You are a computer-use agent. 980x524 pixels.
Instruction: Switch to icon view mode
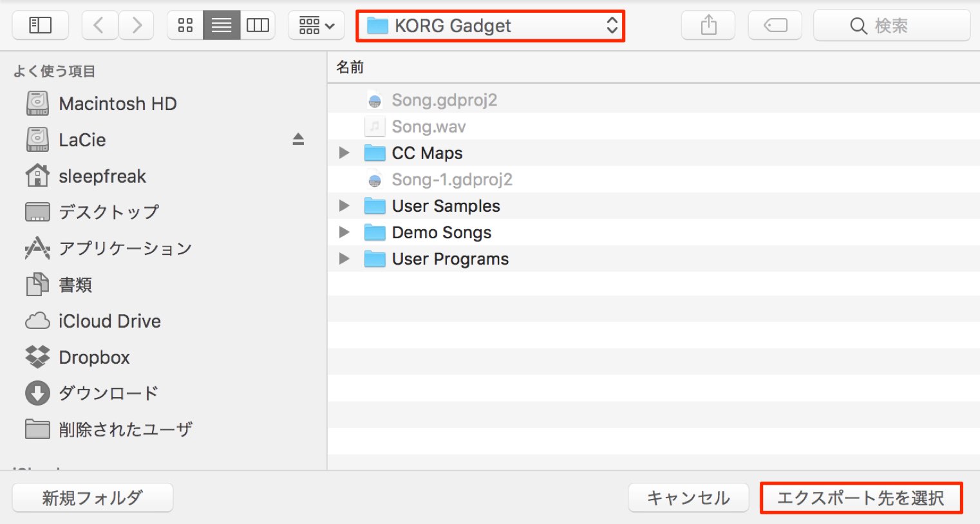185,26
